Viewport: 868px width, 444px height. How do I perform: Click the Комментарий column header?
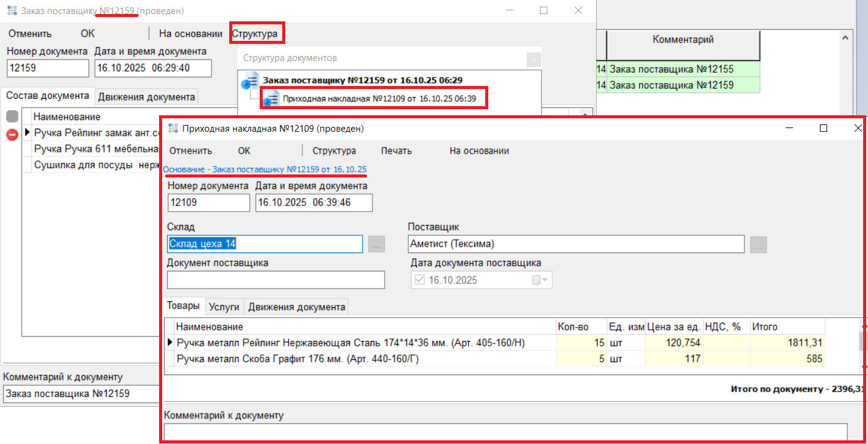tap(683, 40)
